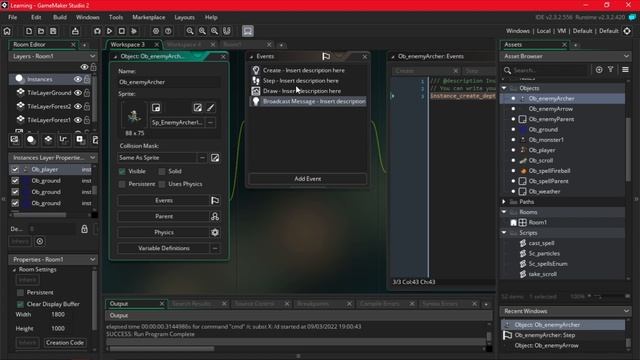Toggle visibility of the TileLayerForest1 layer
Viewport: 640px width, 360px height.
click(x=78, y=120)
